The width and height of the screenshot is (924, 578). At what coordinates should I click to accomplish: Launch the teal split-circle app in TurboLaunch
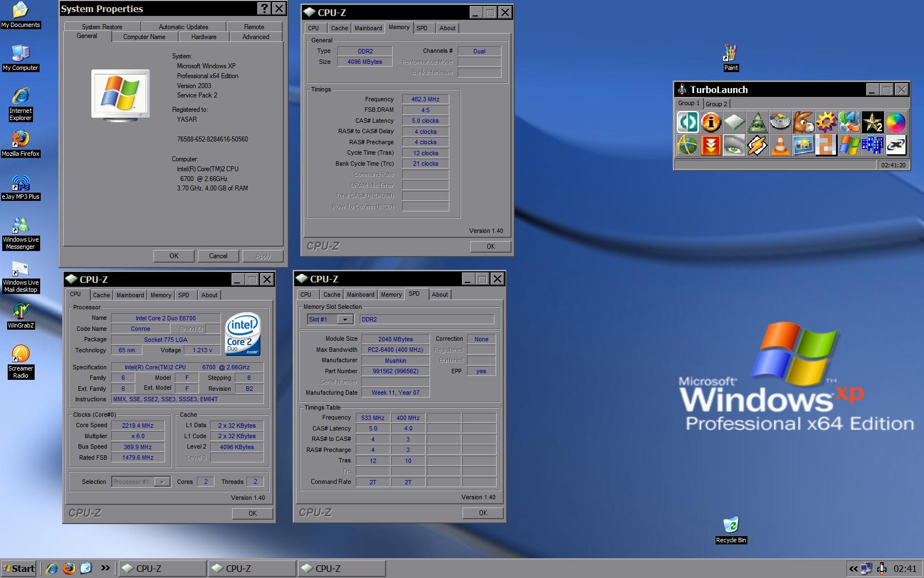click(687, 122)
